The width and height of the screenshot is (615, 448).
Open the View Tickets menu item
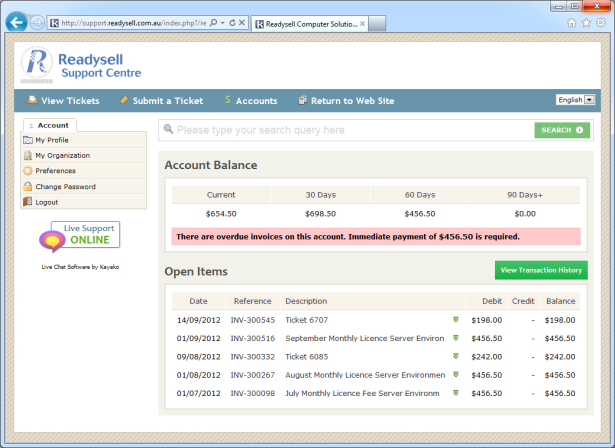tap(63, 101)
